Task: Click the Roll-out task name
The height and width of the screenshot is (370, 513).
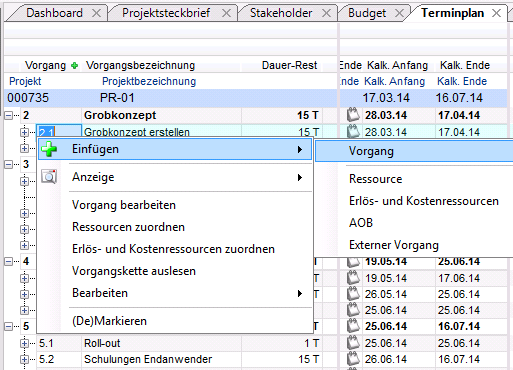Action: coord(102,343)
